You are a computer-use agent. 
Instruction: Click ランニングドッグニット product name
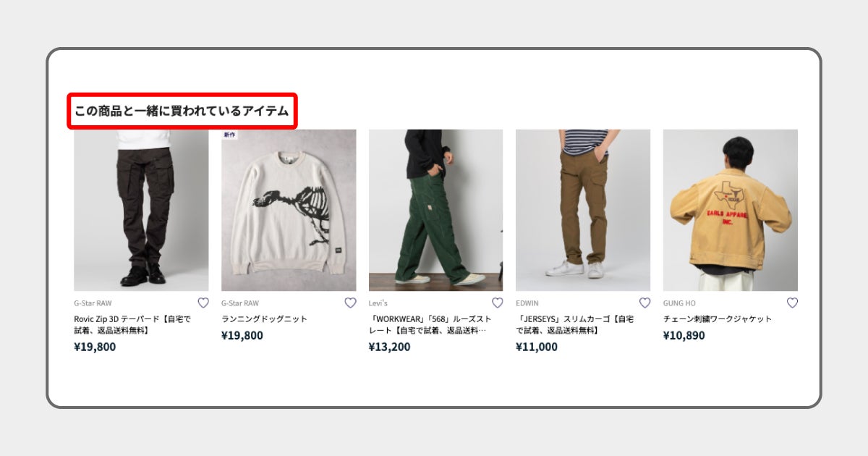(264, 319)
